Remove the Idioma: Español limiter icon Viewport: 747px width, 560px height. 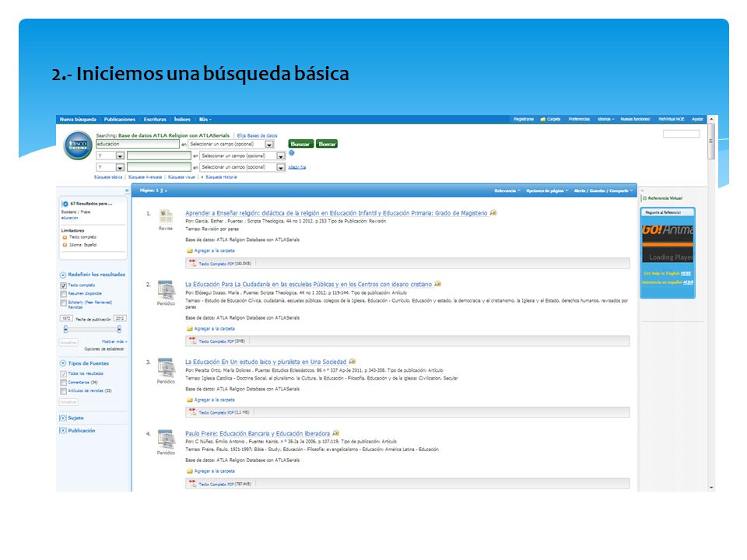pyautogui.click(x=65, y=245)
